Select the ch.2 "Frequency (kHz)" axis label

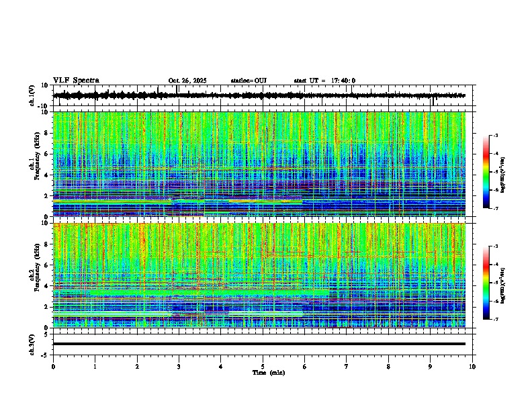click(37, 267)
